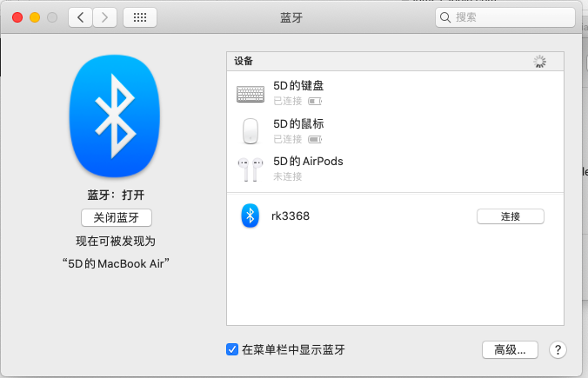This screenshot has height=378, width=588.
Task: Click the keyboard battery level indicator
Action: coord(315,101)
